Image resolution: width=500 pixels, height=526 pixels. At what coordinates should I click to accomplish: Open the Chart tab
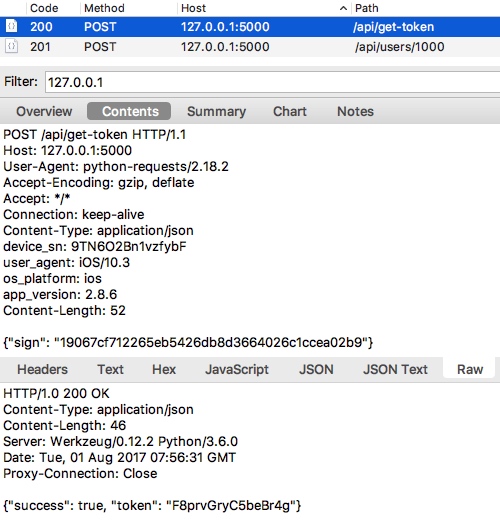pos(290,111)
